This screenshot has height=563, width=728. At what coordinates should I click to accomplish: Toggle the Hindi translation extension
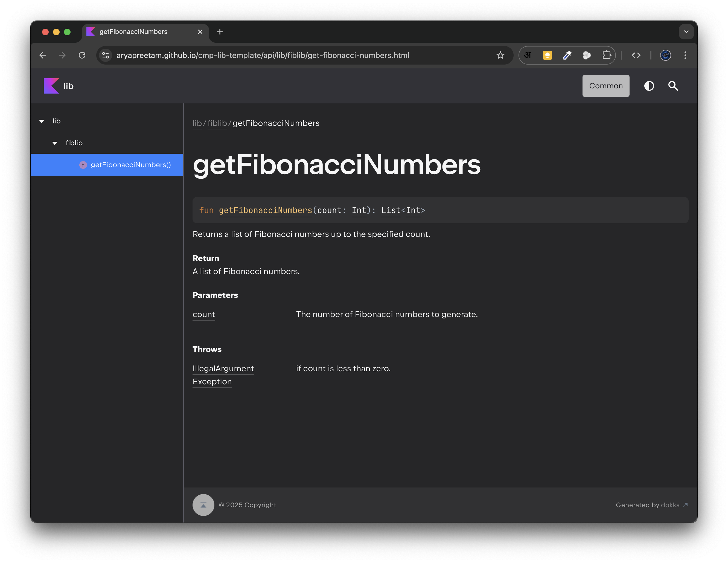tap(528, 55)
